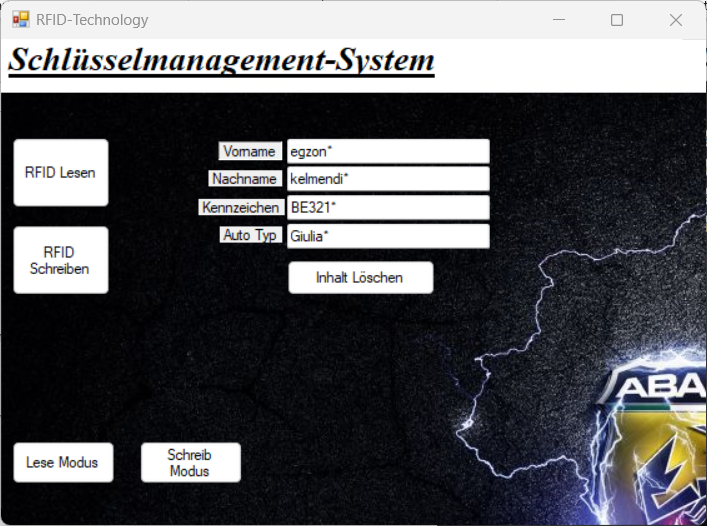Focus the Vorname field containing egzon*
Viewport: 707px width, 526px height.
click(x=387, y=152)
